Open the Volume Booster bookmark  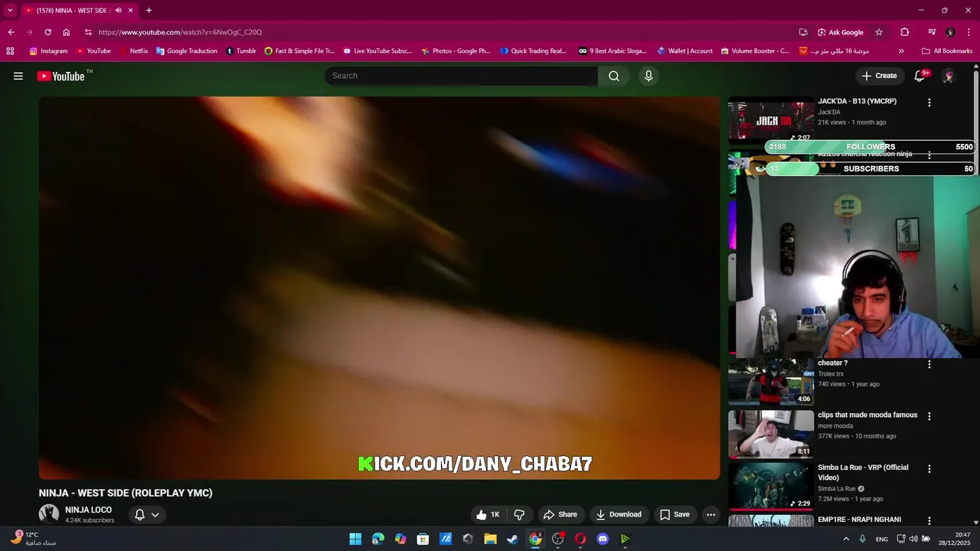tap(754, 51)
